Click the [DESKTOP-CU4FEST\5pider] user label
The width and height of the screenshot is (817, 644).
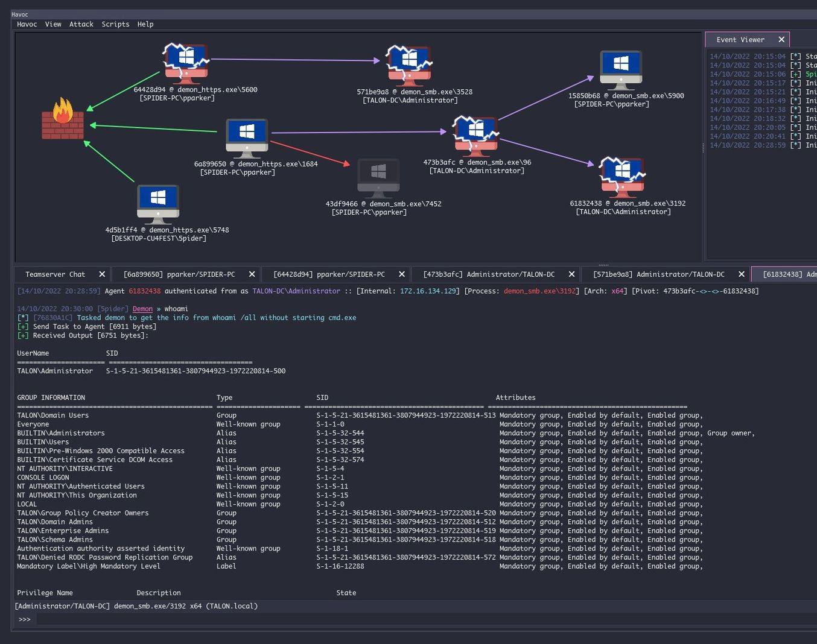[159, 239]
